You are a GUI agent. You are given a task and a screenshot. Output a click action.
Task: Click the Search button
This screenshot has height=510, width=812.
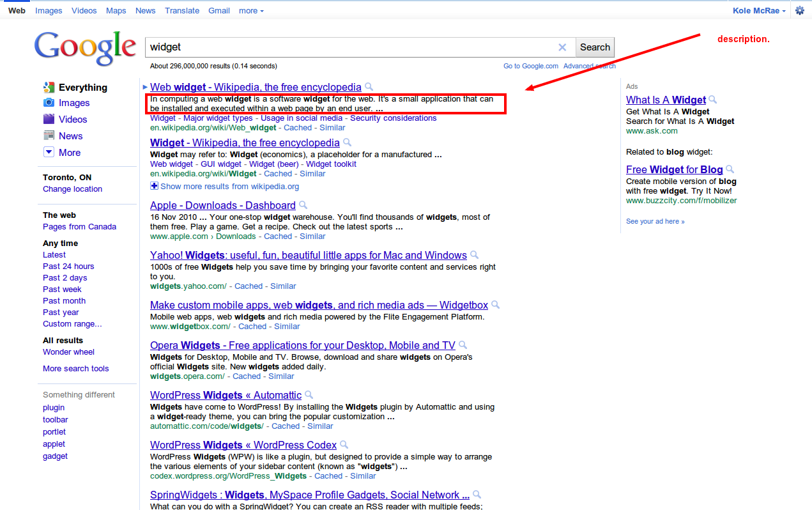[595, 47]
